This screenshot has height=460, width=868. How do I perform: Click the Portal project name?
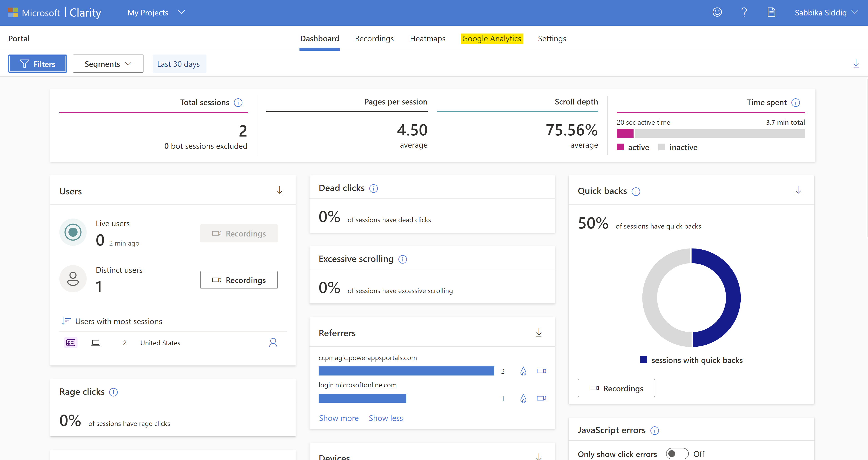click(19, 38)
